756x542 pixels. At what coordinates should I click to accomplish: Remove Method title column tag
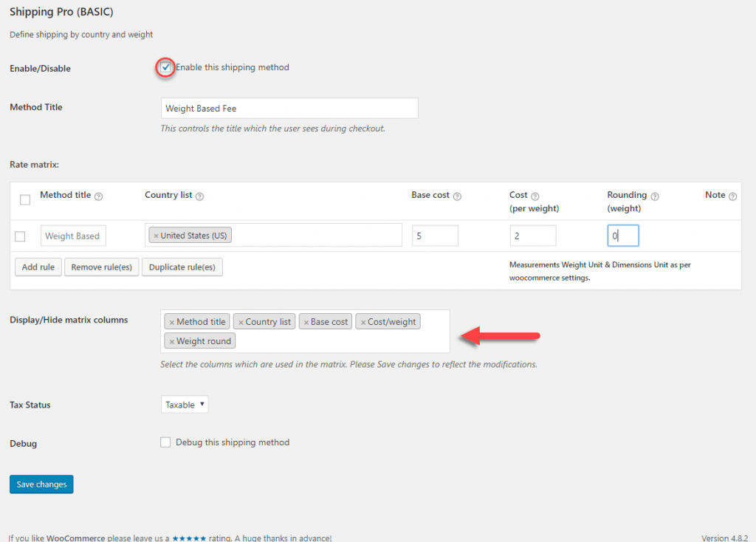coord(171,322)
